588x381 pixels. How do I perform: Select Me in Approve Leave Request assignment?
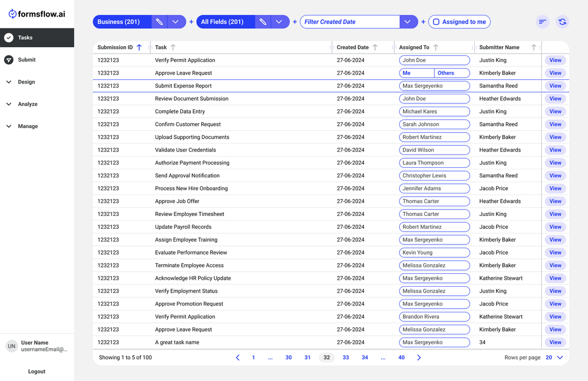(417, 73)
